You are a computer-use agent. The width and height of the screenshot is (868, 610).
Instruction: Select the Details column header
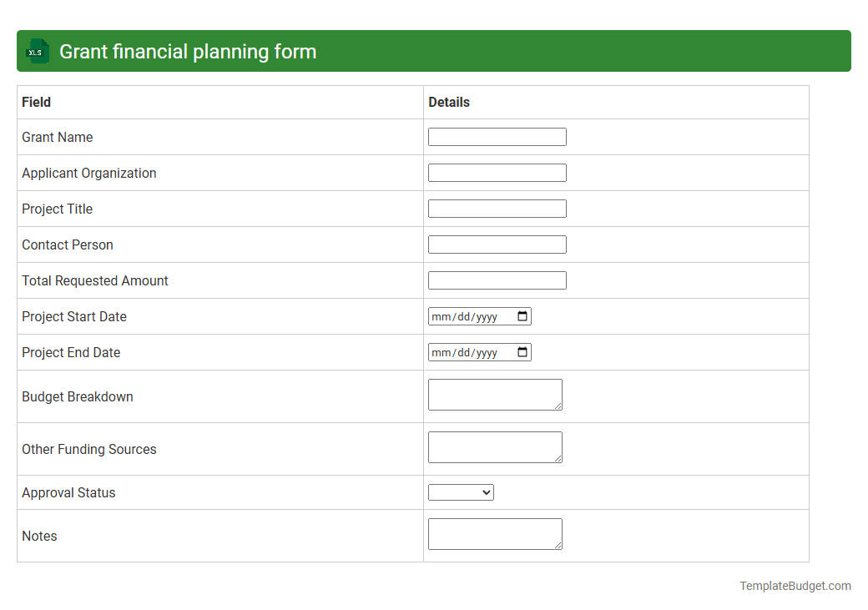point(449,102)
